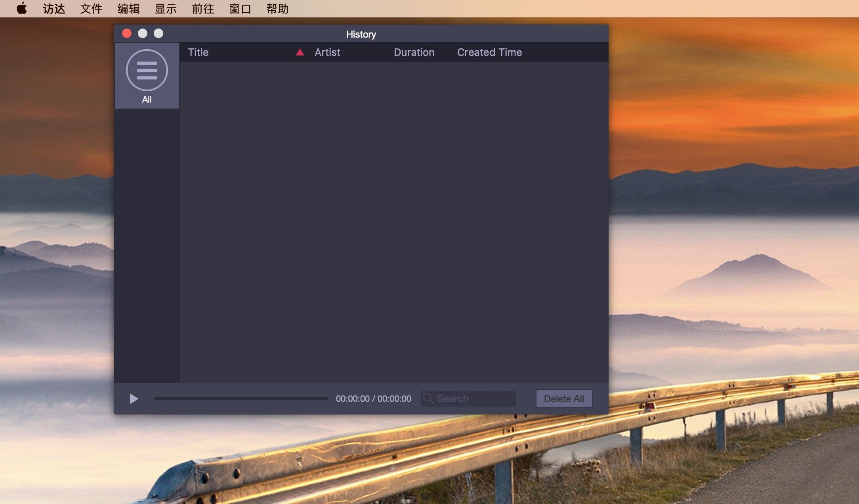Open the 显示 menu

(166, 9)
